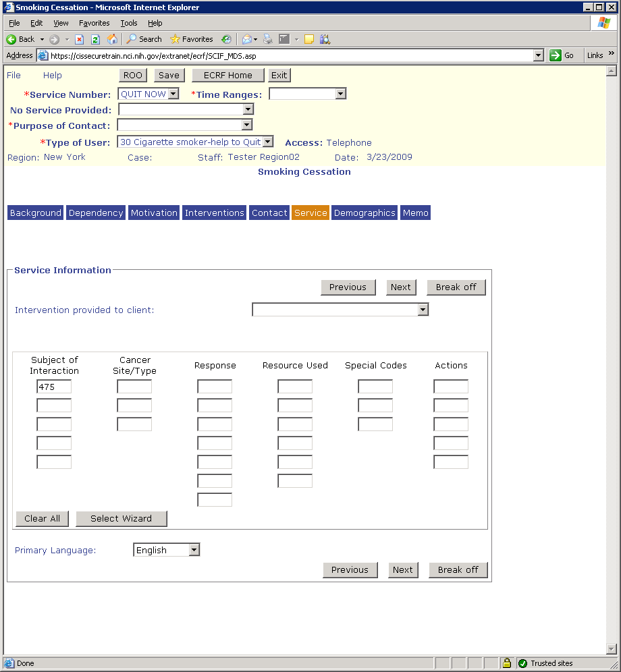Click the Break off button above the table
The width and height of the screenshot is (621, 672).
[x=456, y=287]
